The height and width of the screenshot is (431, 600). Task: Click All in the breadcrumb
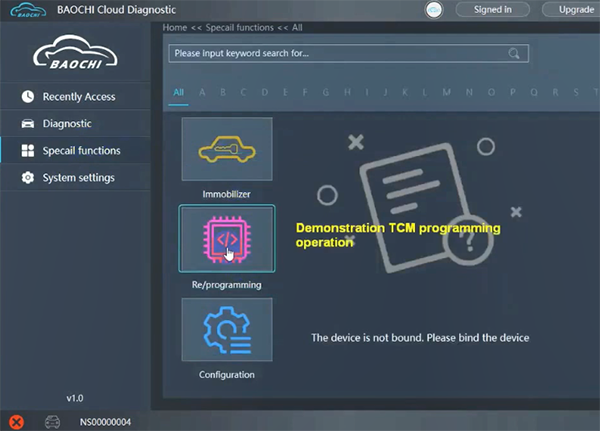(x=297, y=28)
